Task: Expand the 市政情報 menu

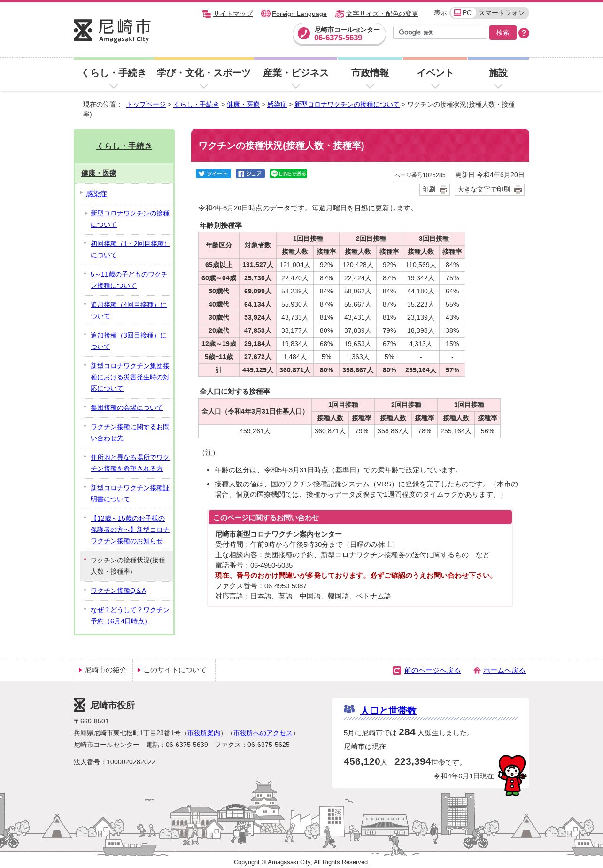Action: 370,75
